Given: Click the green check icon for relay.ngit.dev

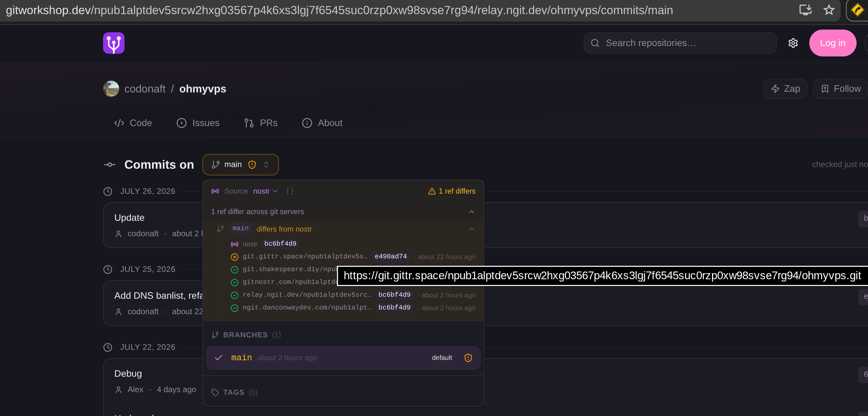Looking at the screenshot, I should click(x=235, y=295).
